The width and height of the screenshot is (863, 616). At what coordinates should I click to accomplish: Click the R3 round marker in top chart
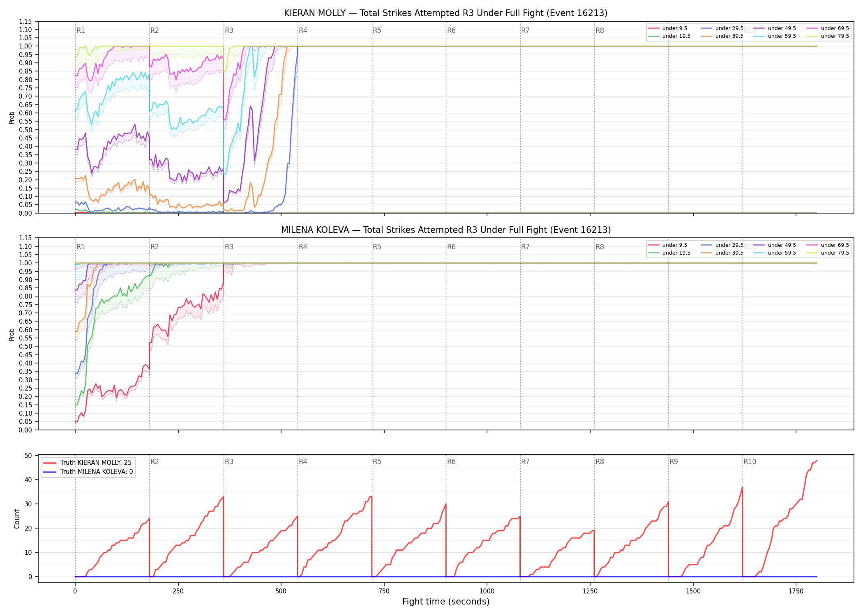pyautogui.click(x=229, y=30)
